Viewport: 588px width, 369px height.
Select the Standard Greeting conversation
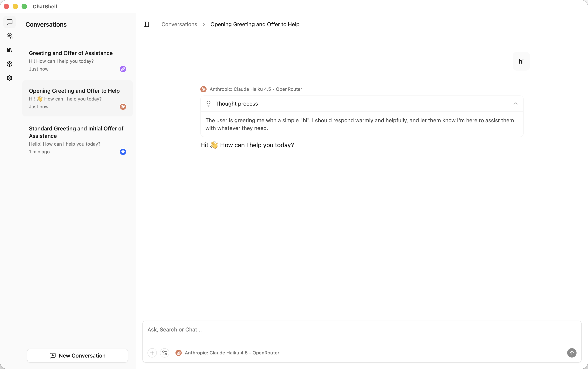(77, 140)
